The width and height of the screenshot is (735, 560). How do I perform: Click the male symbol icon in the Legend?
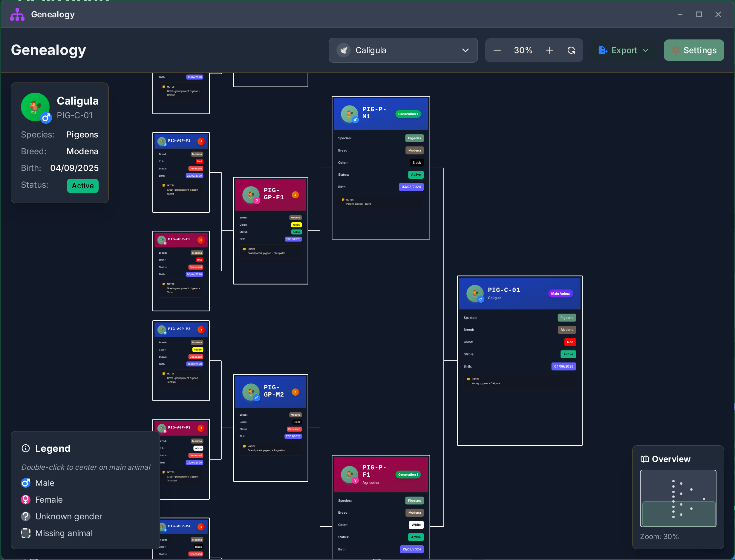(x=25, y=483)
